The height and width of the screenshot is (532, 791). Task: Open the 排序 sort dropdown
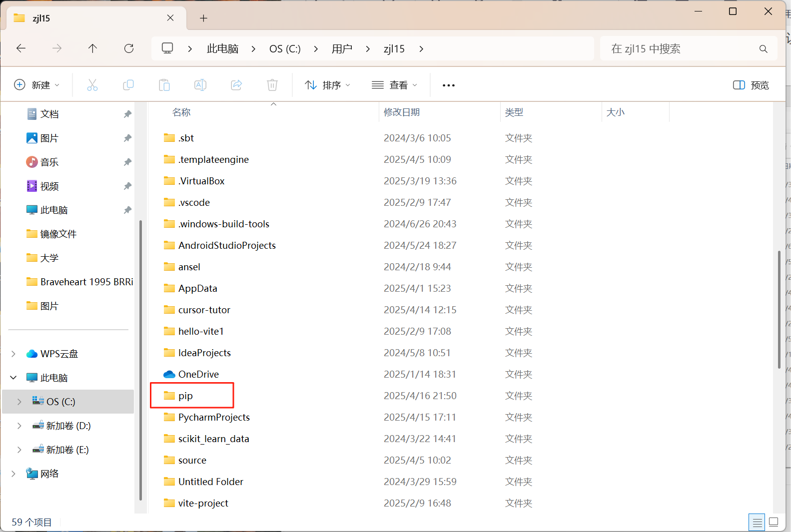tap(328, 85)
